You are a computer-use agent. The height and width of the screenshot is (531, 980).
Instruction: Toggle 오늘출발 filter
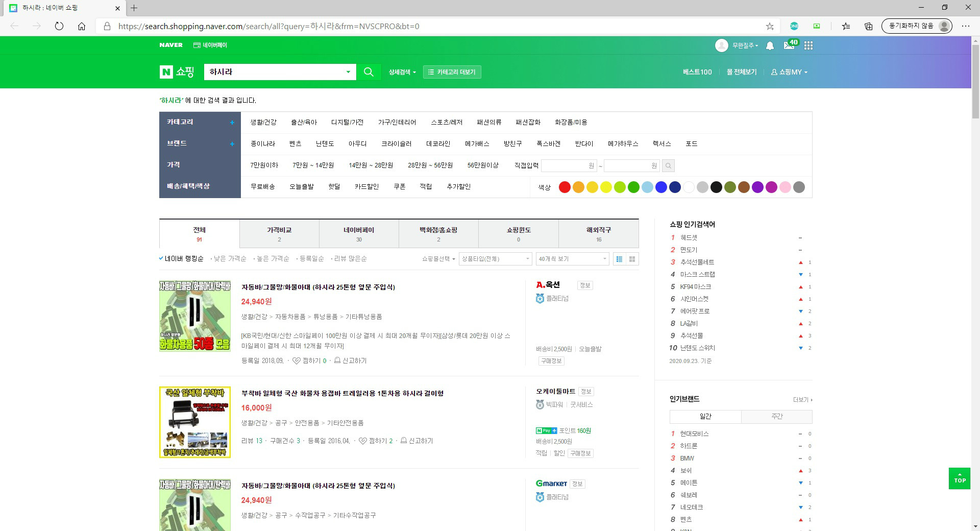click(x=302, y=187)
